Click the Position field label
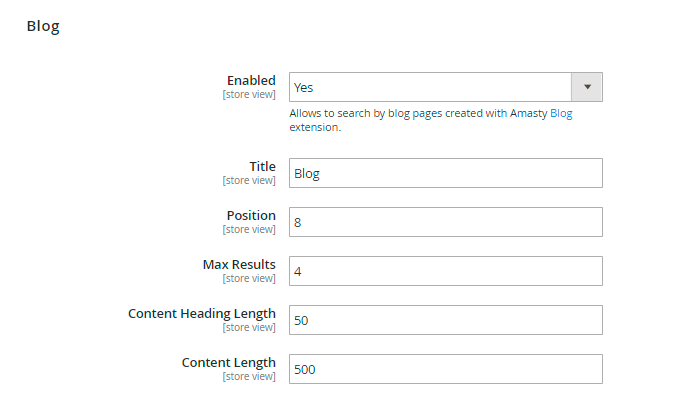676x412 pixels. (x=251, y=215)
